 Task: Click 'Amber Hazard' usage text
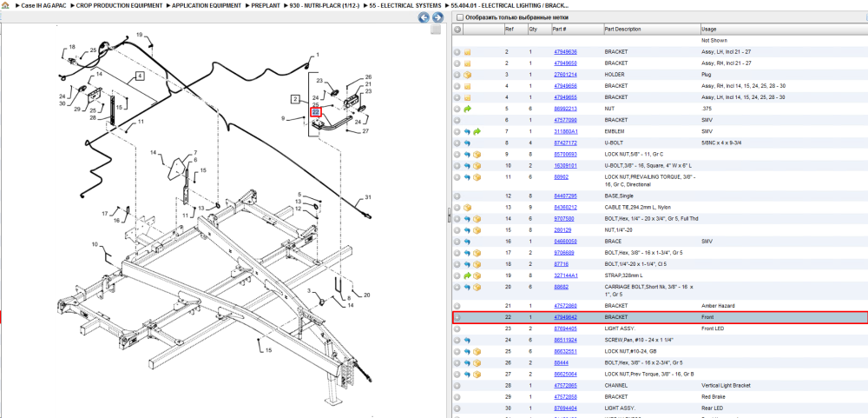pos(716,306)
